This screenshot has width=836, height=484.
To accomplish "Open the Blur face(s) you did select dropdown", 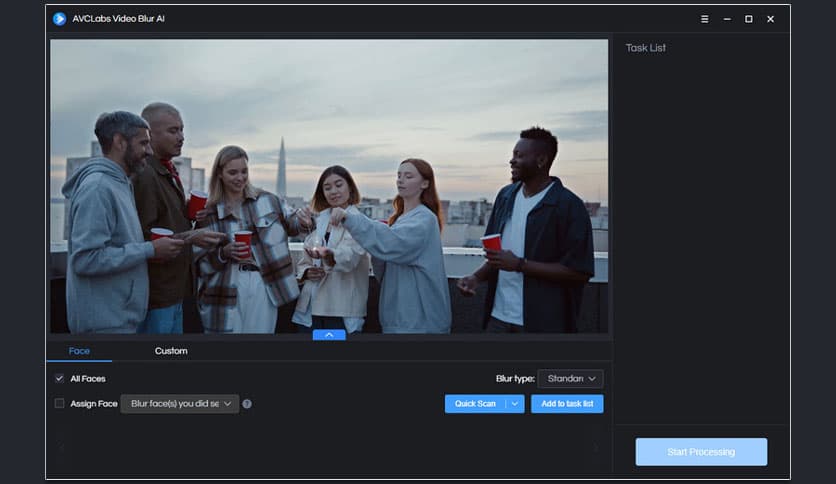I will pyautogui.click(x=180, y=404).
